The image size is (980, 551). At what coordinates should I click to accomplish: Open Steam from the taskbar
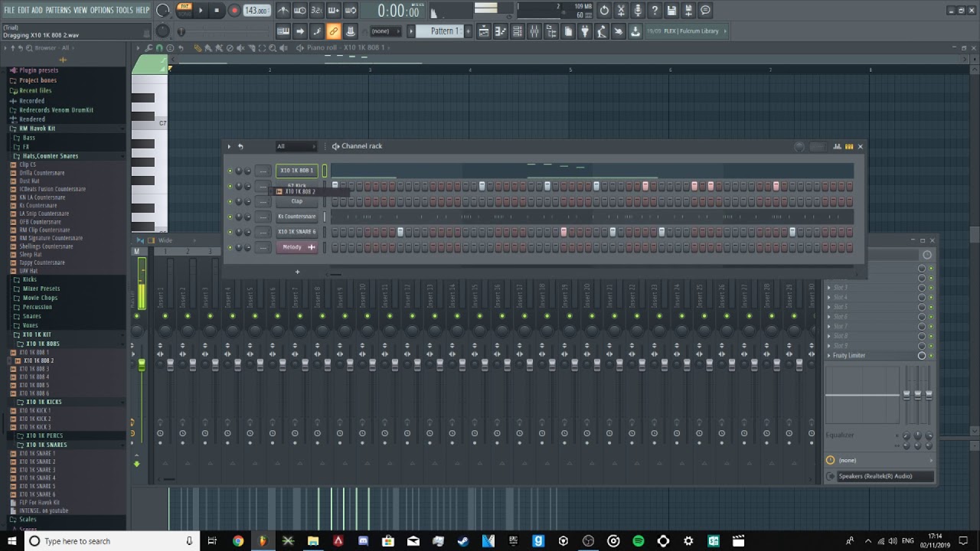pos(463,541)
